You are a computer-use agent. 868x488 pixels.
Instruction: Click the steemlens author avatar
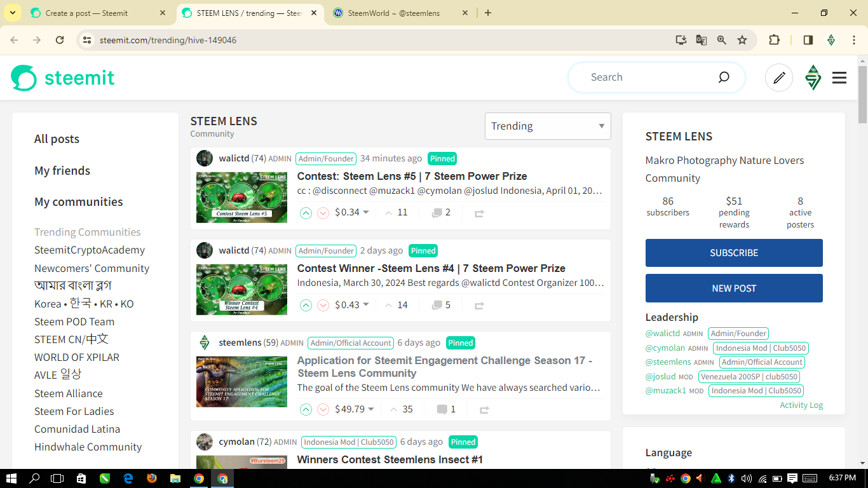pyautogui.click(x=205, y=342)
